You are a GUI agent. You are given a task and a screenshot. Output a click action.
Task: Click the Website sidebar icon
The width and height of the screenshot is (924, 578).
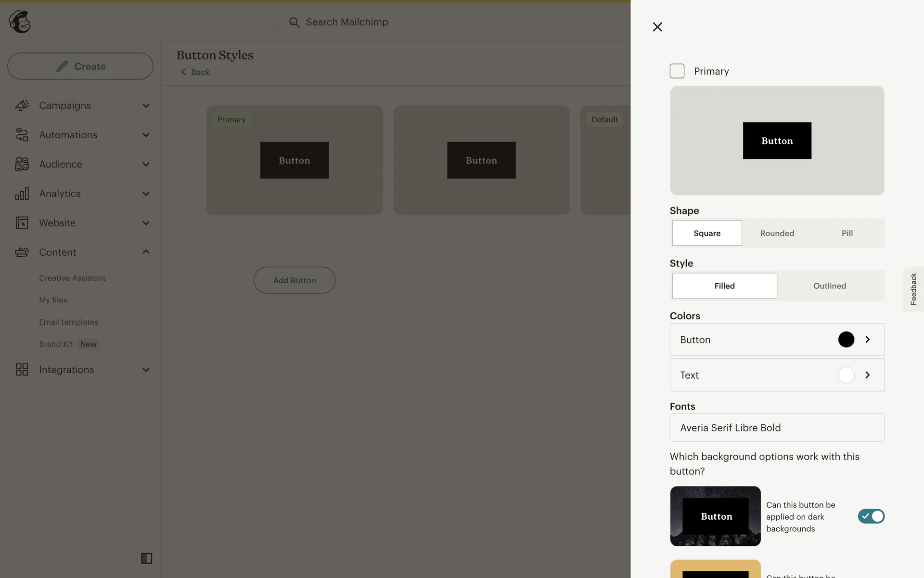[x=22, y=223]
